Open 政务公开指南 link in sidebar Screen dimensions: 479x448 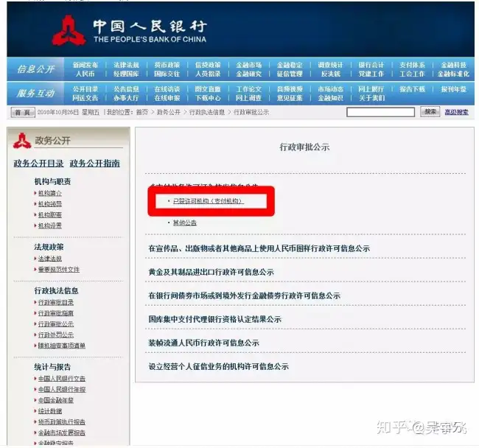(x=95, y=164)
